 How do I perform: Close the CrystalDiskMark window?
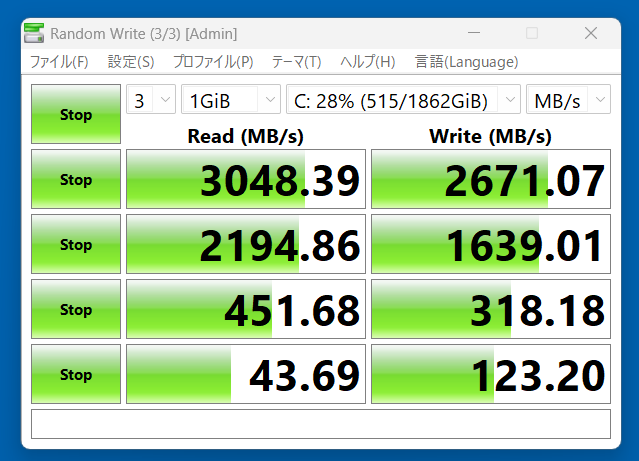591,33
